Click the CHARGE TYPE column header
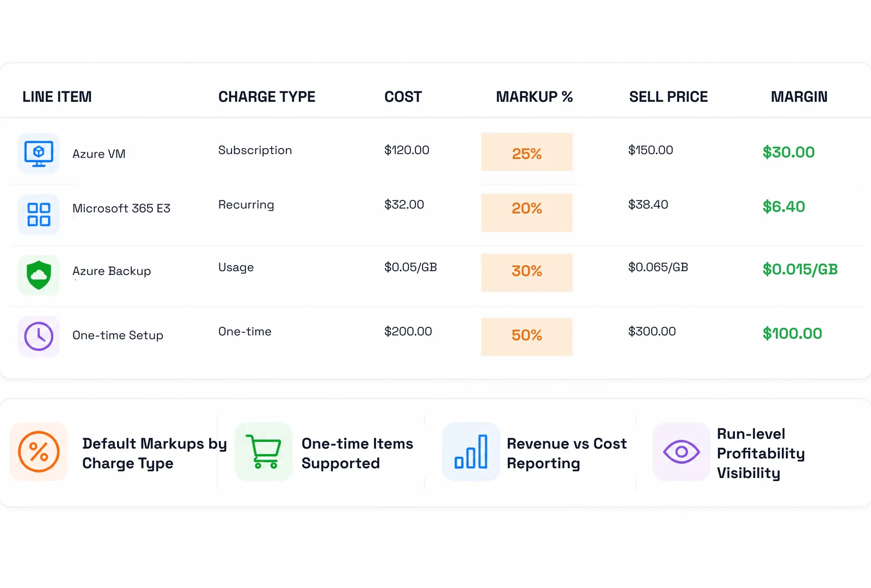Viewport: 871px width, 588px height. (x=267, y=97)
